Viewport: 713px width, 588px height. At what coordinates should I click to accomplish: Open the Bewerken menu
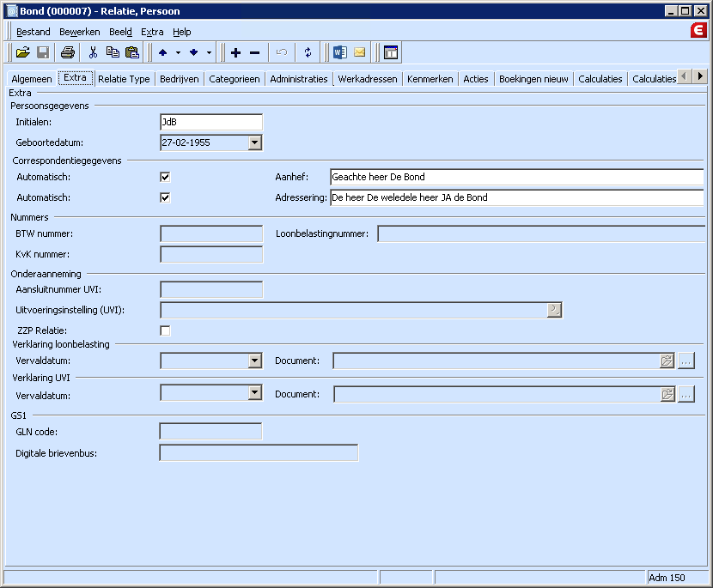point(80,32)
